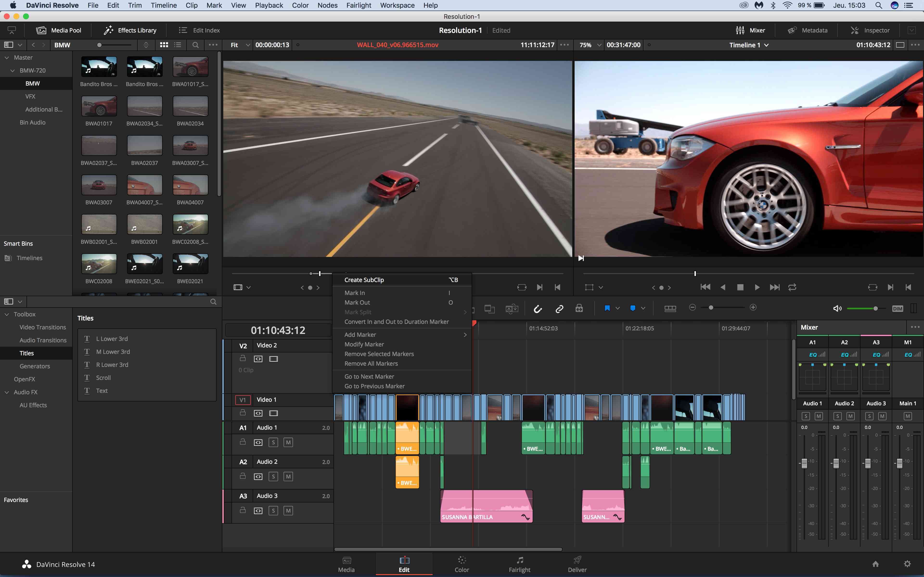
Task: Open the source viewer Fit zoom dropdown
Action: (x=240, y=45)
